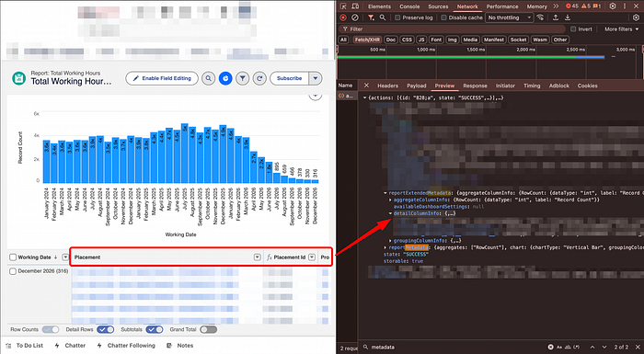Click the Enable Field Editing button
Image resolution: width=644 pixels, height=354 pixels.
point(162,78)
